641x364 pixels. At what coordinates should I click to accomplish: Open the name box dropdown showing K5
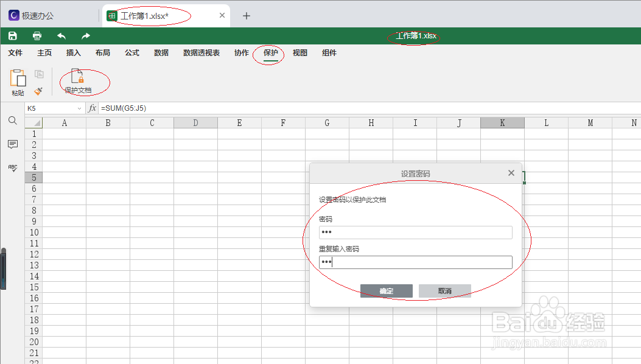(80, 108)
